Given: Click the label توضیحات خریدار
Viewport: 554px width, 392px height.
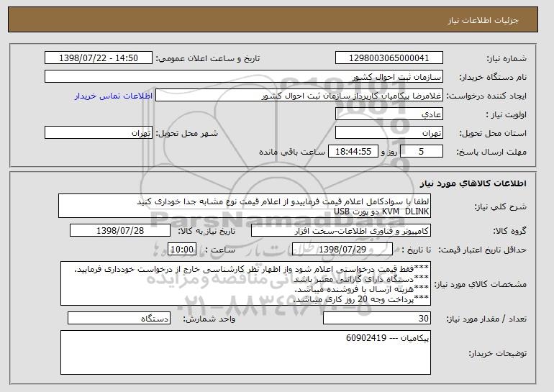Looking at the screenshot, I should tap(497, 353).
